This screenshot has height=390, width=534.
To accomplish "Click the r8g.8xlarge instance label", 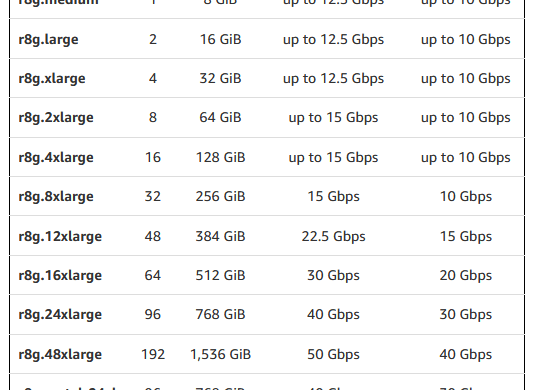I will [56, 197].
